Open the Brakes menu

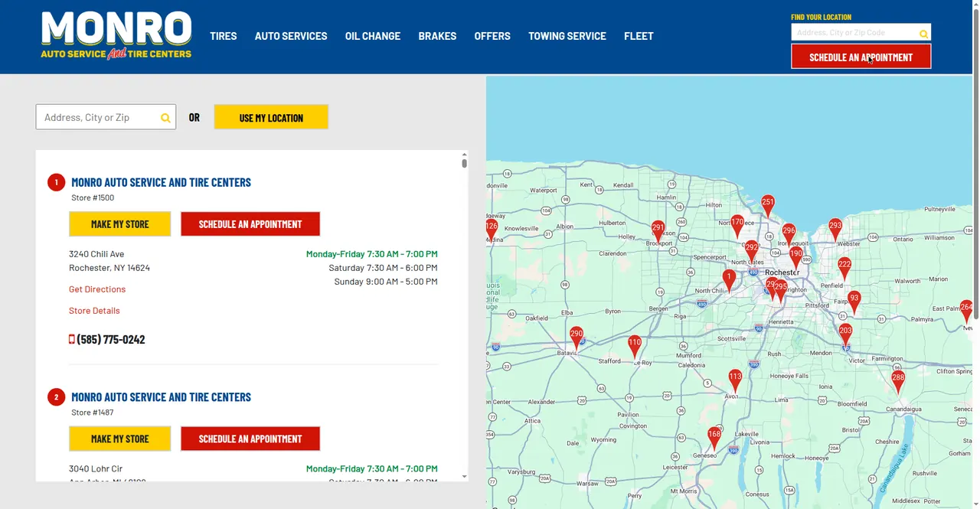tap(437, 36)
